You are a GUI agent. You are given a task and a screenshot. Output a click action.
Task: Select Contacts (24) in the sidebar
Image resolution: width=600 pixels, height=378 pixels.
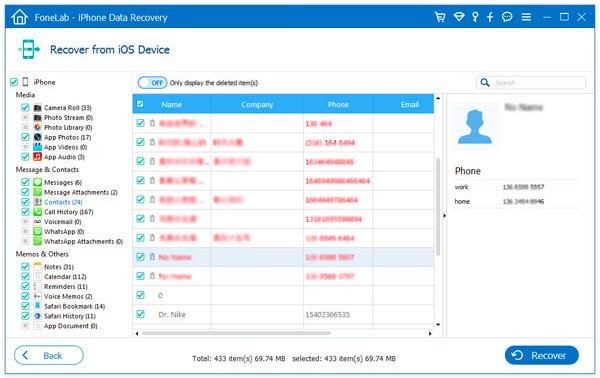pos(63,202)
